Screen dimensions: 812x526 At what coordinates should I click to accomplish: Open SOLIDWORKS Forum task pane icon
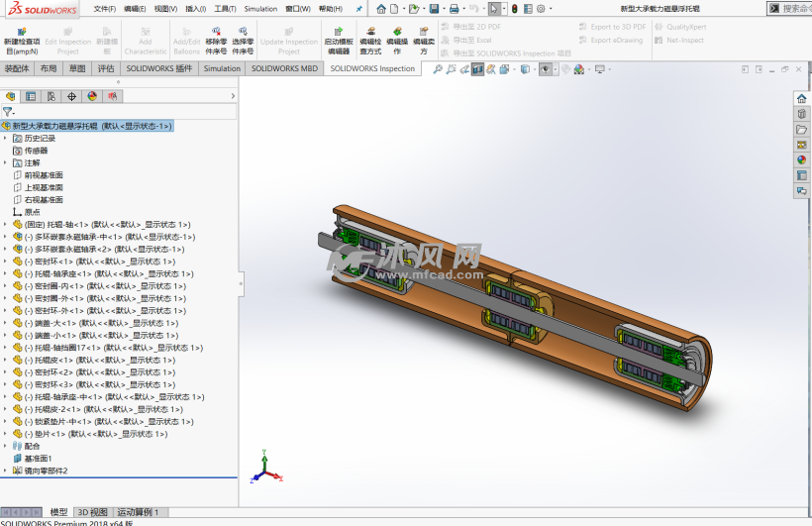pyautogui.click(x=802, y=191)
